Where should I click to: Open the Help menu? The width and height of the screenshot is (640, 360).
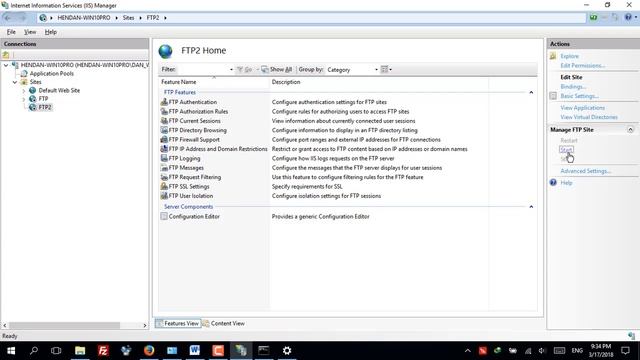51,32
